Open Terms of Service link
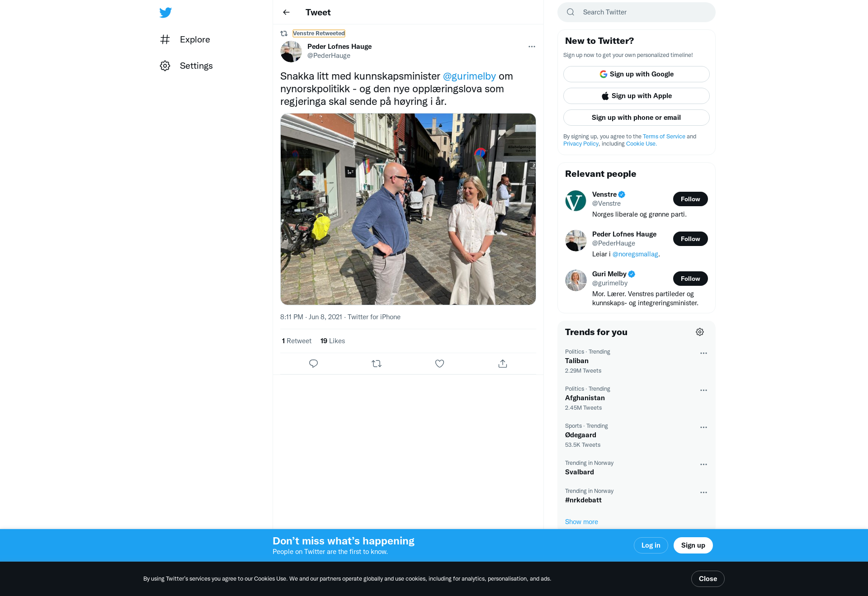This screenshot has width=868, height=596. point(664,137)
